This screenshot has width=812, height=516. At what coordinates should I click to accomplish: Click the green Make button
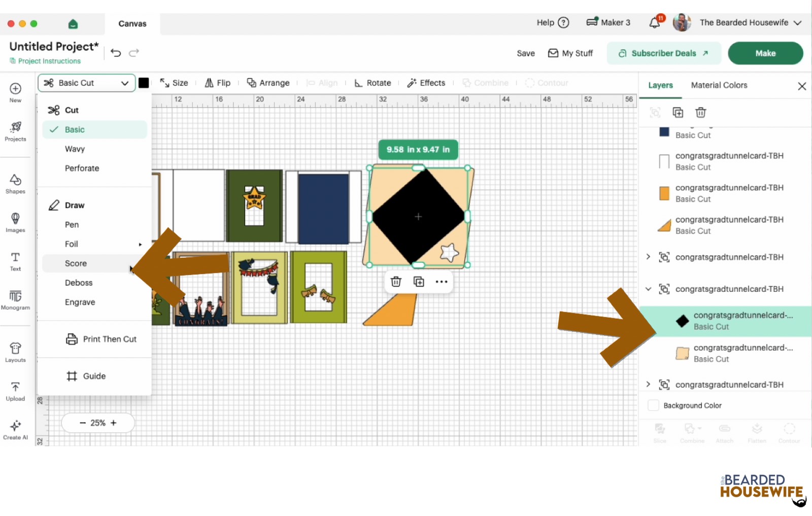[765, 53]
